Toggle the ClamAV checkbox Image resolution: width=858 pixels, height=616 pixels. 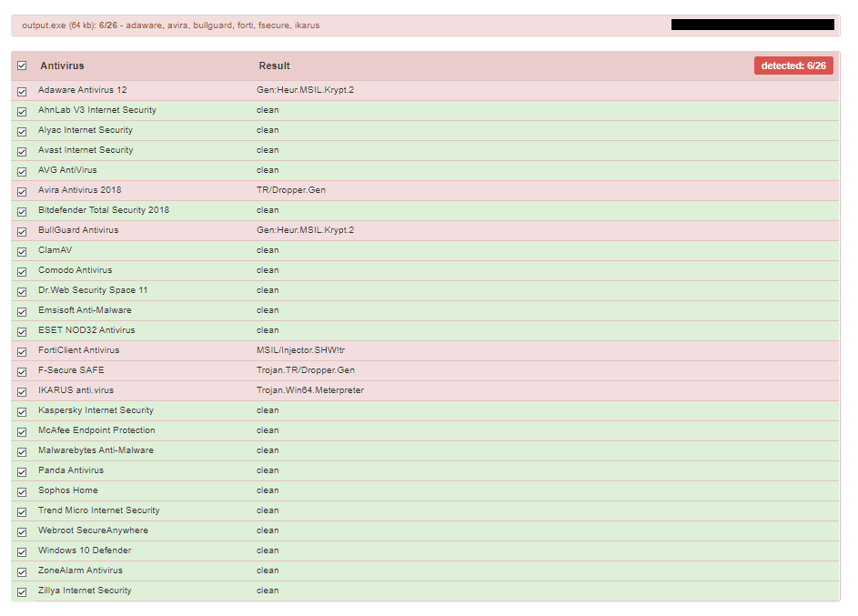pyautogui.click(x=22, y=252)
